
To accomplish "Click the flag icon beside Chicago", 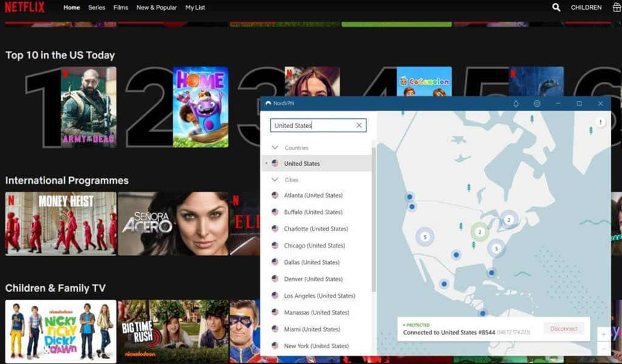I will point(275,245).
